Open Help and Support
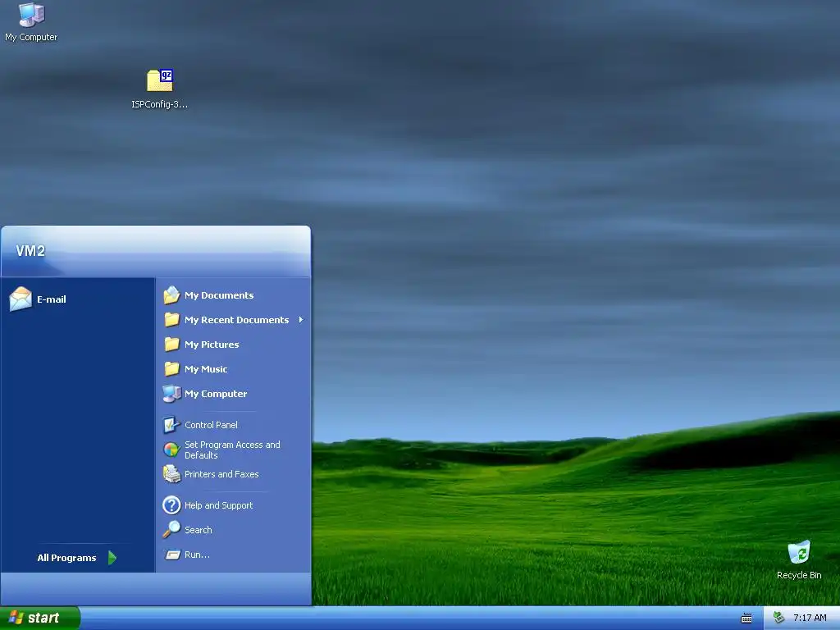840x630 pixels. tap(218, 505)
